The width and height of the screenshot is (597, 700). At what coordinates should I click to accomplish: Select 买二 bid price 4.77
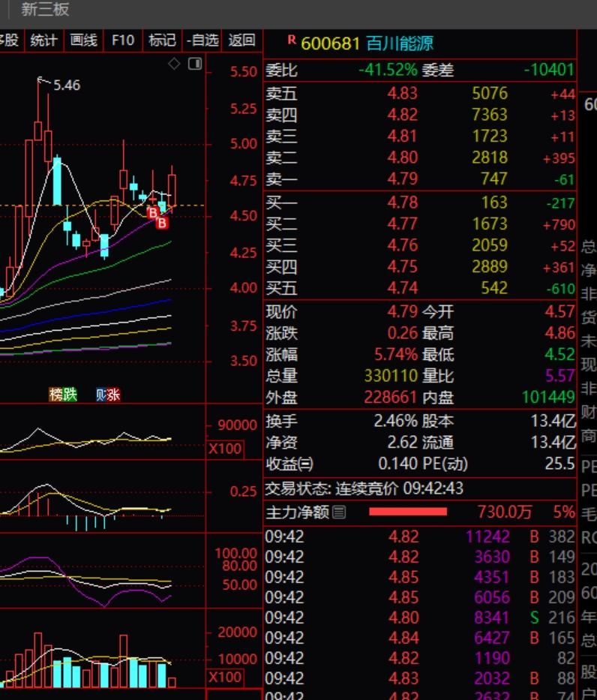[402, 224]
